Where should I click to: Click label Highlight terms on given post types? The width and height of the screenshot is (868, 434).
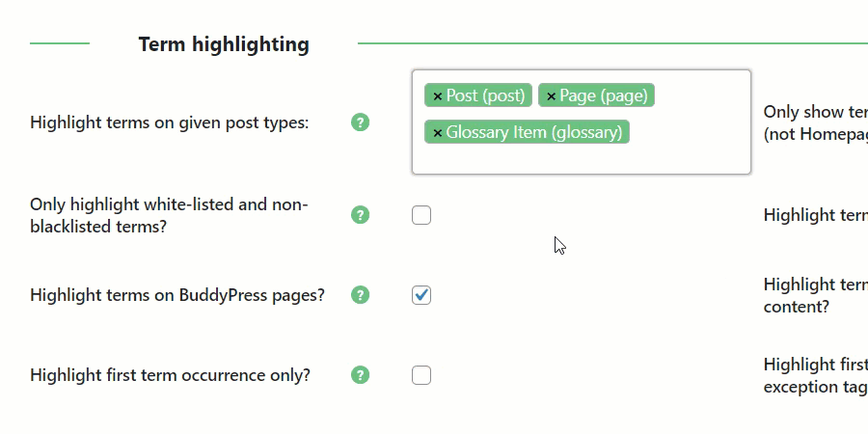pos(170,122)
